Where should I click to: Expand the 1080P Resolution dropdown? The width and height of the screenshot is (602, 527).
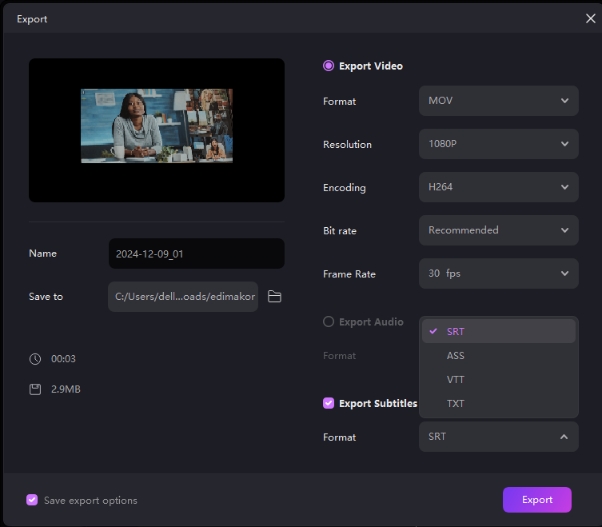pos(498,144)
